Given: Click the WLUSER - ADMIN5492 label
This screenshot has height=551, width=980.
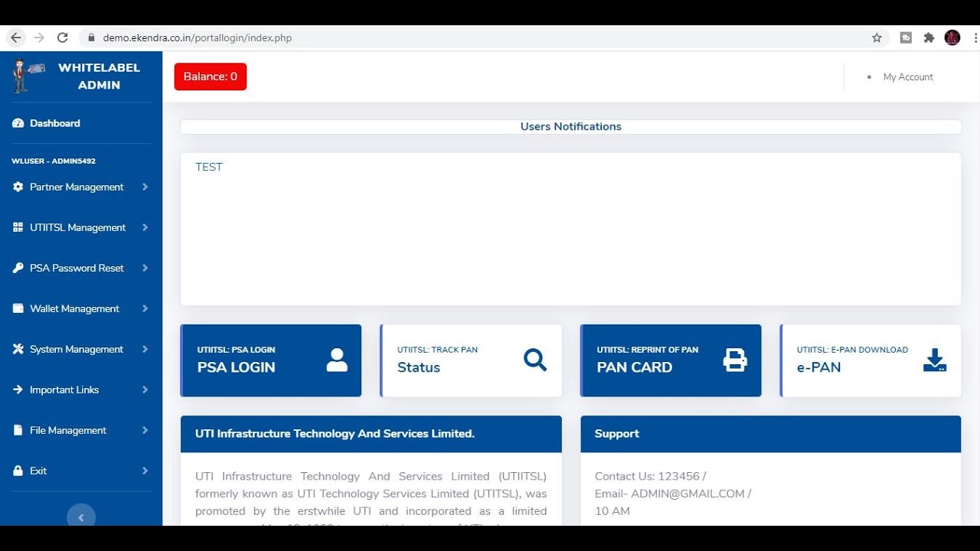Looking at the screenshot, I should (54, 161).
